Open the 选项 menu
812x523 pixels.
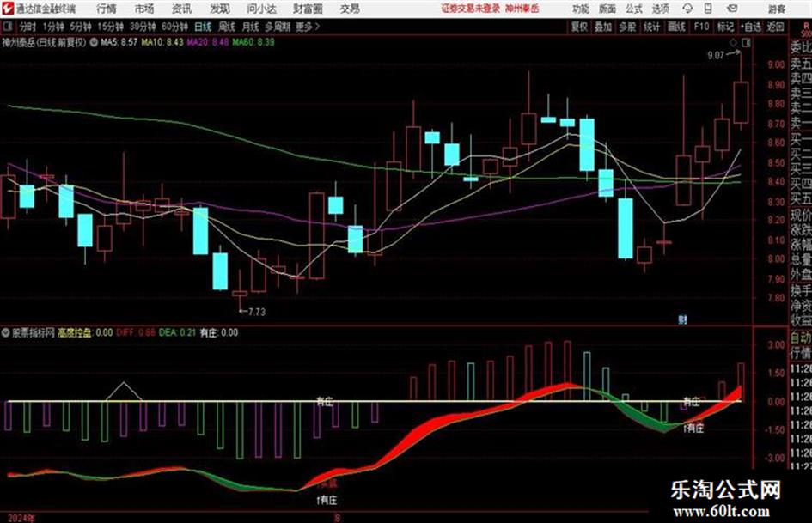click(661, 9)
